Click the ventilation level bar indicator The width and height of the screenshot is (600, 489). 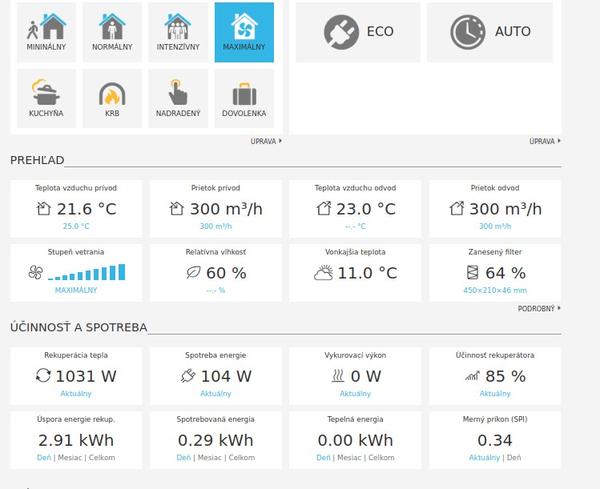[x=88, y=273]
